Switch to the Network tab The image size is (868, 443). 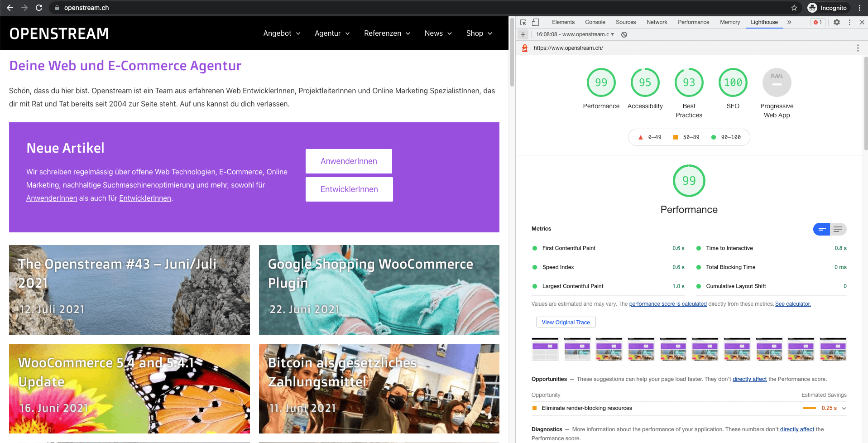point(657,22)
